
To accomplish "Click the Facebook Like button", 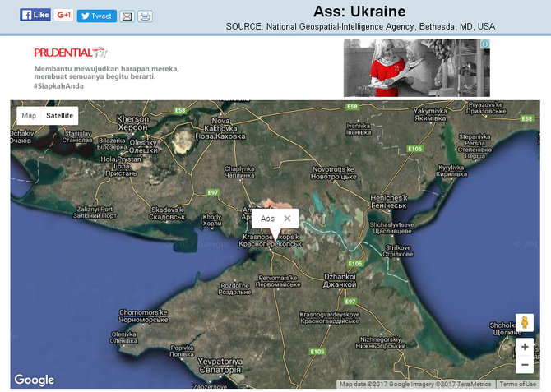I will [x=35, y=15].
